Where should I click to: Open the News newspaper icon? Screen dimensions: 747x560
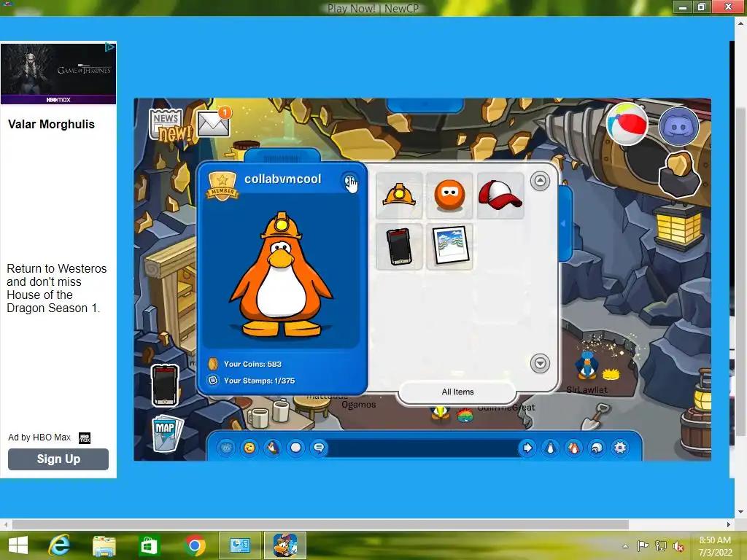167,124
